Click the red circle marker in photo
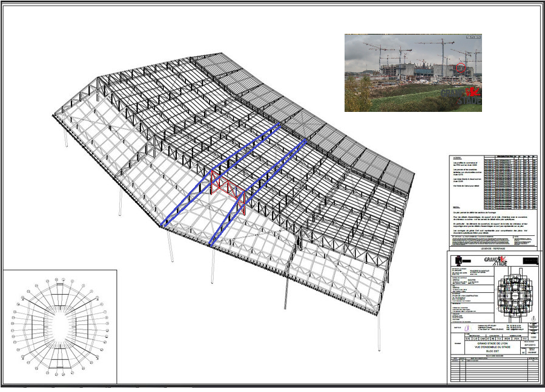Screen dimensions: 545x392 (461, 67)
